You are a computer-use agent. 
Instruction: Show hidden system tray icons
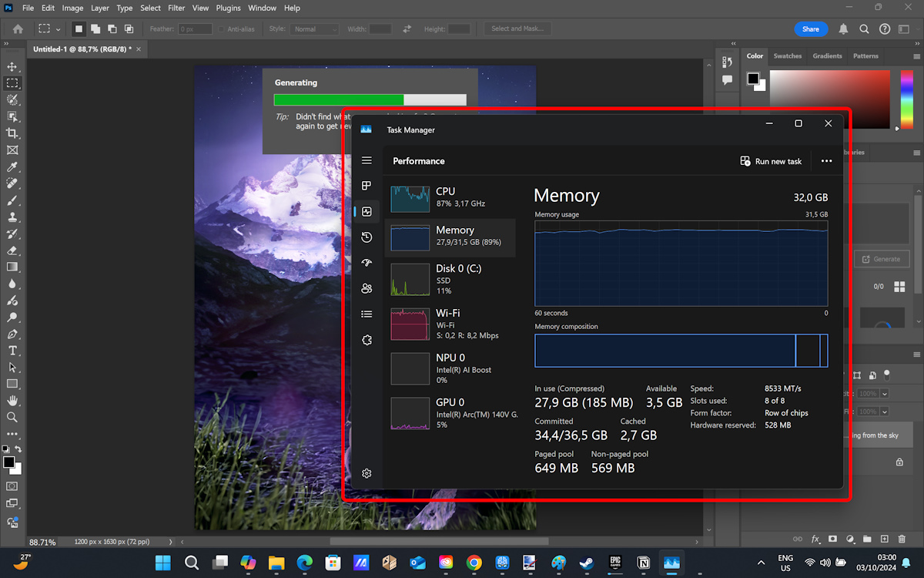click(x=762, y=563)
